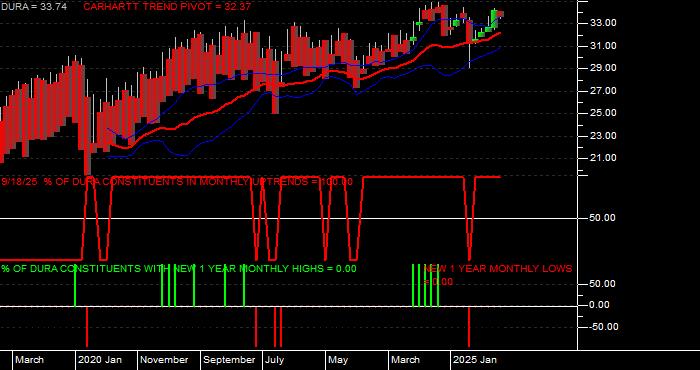Select the 29.00 price axis label
This screenshot has height=370, width=700.
click(x=604, y=68)
